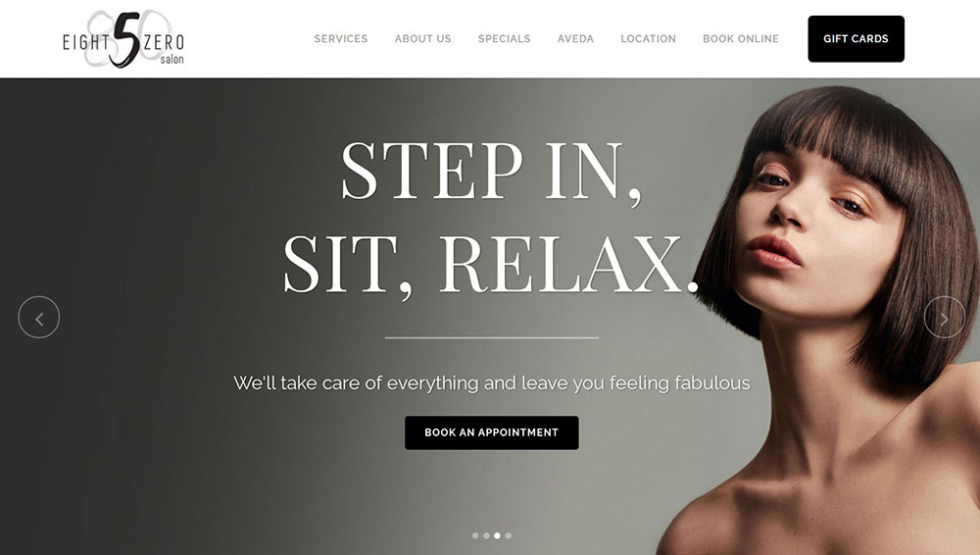The image size is (980, 555).
Task: Click the thin divider line under headline
Action: pyautogui.click(x=492, y=338)
